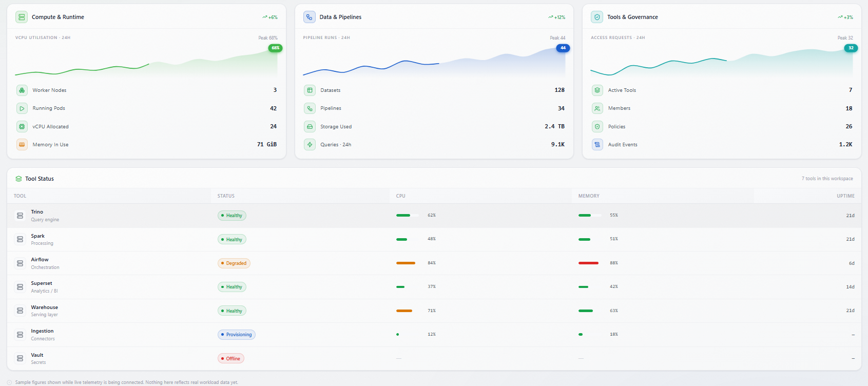Click the info icon beside the sample figures note
The width and height of the screenshot is (868, 386).
9,382
